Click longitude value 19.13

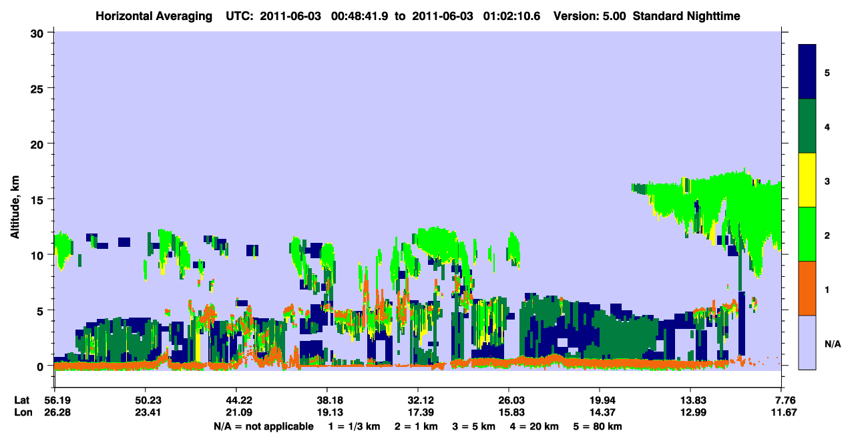point(327,412)
